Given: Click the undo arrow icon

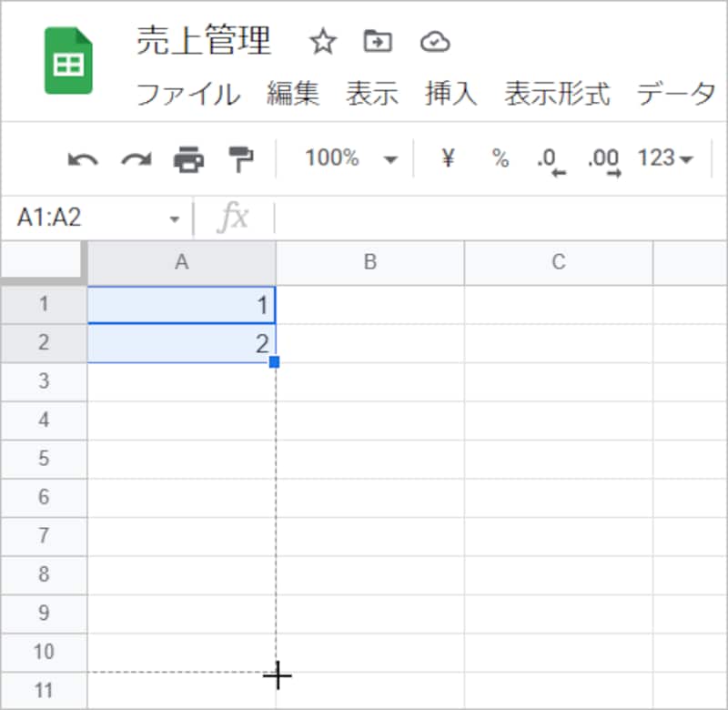Looking at the screenshot, I should [82, 158].
